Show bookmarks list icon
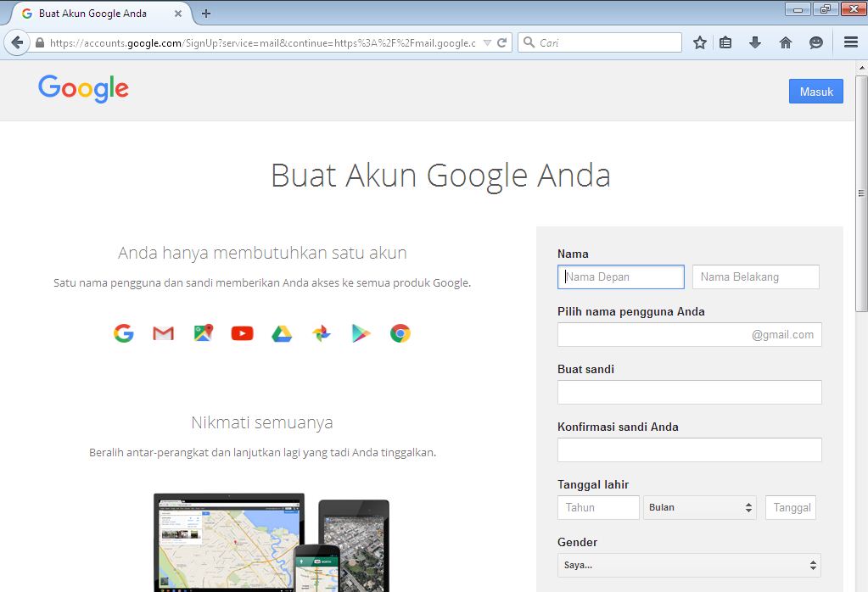 click(725, 42)
